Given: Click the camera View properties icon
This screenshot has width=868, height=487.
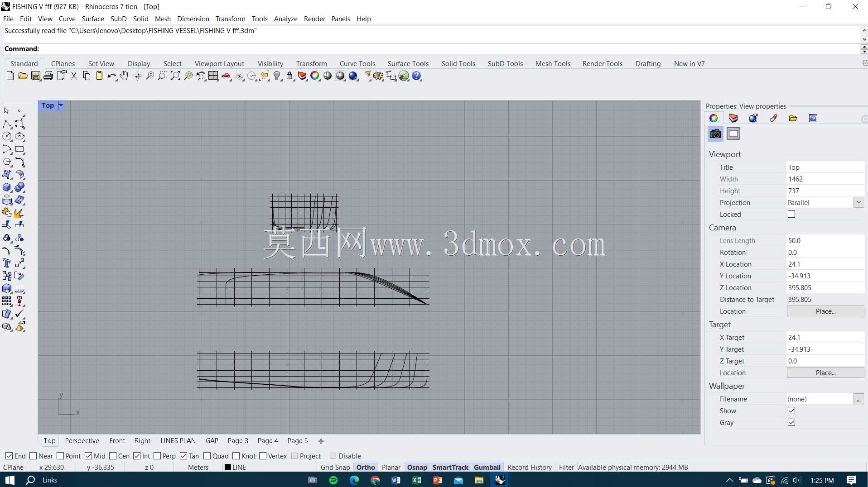Looking at the screenshot, I should (716, 134).
